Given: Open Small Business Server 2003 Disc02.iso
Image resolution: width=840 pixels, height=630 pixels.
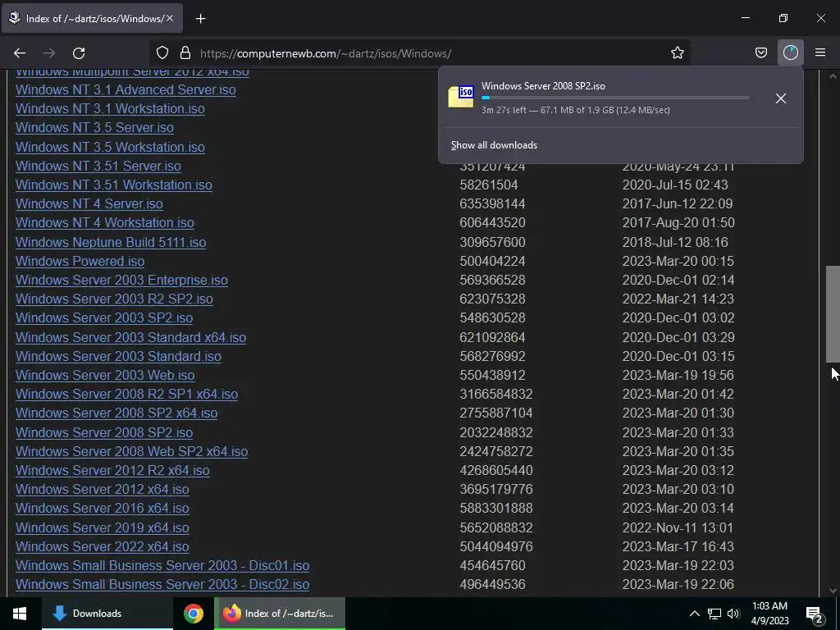Looking at the screenshot, I should pyautogui.click(x=162, y=584).
